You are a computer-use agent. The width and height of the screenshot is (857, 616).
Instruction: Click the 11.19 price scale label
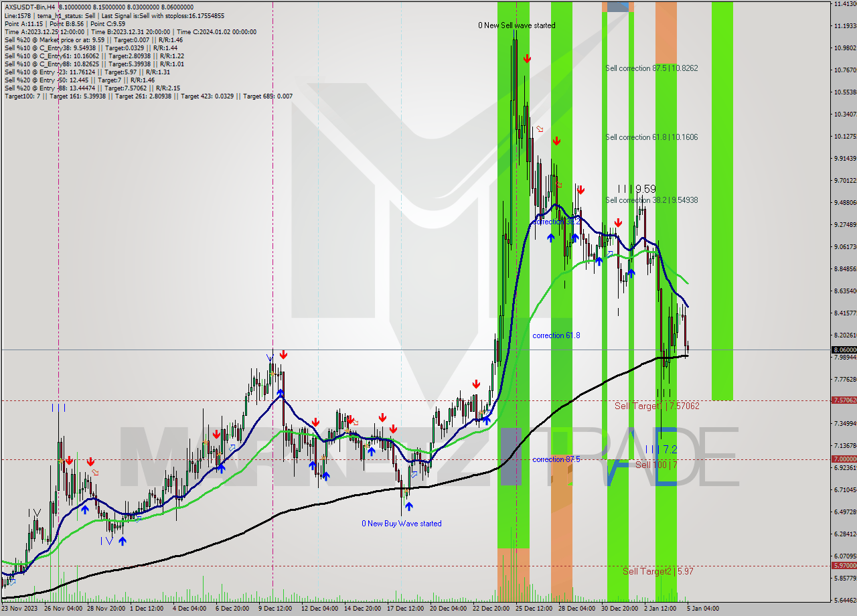[845, 26]
